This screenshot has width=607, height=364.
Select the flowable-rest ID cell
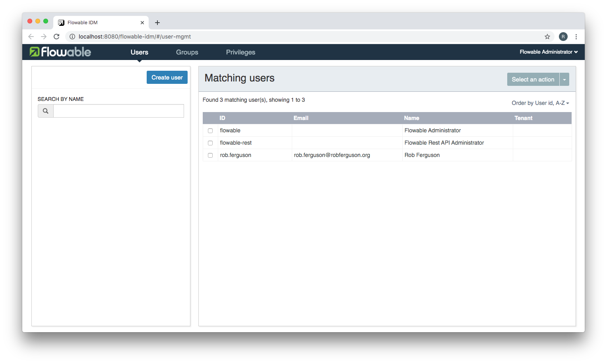(255, 143)
